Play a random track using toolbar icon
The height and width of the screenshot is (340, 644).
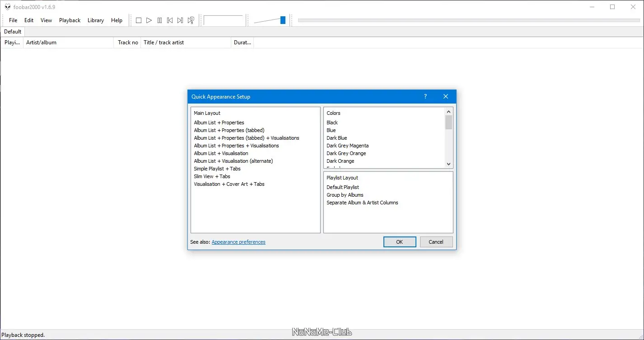[191, 20]
